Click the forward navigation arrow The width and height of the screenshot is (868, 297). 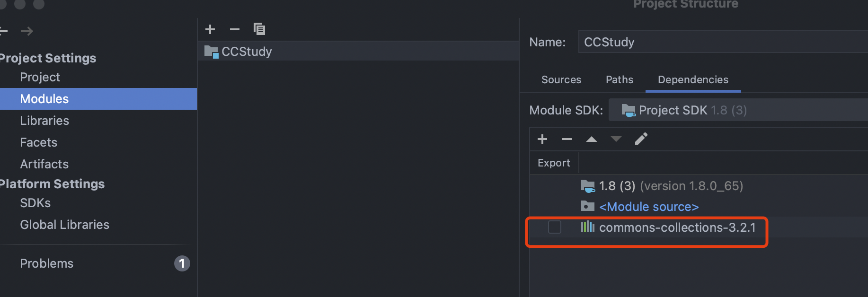point(27,31)
